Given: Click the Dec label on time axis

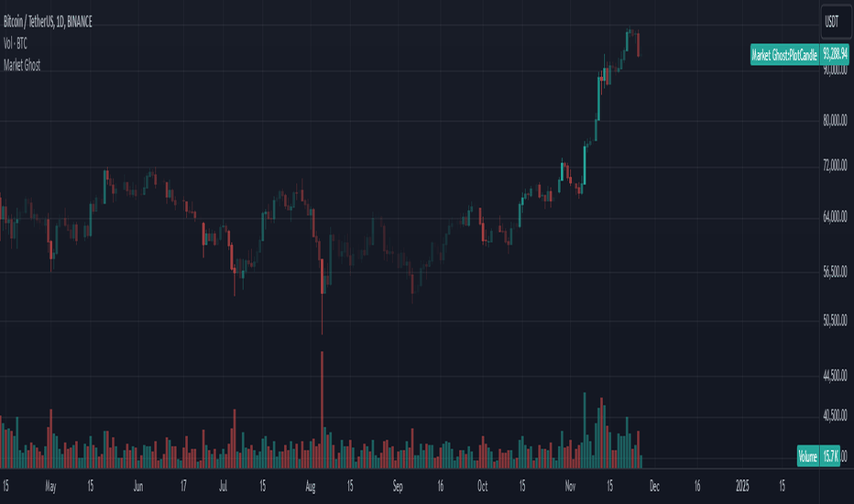Looking at the screenshot, I should pyautogui.click(x=654, y=486).
